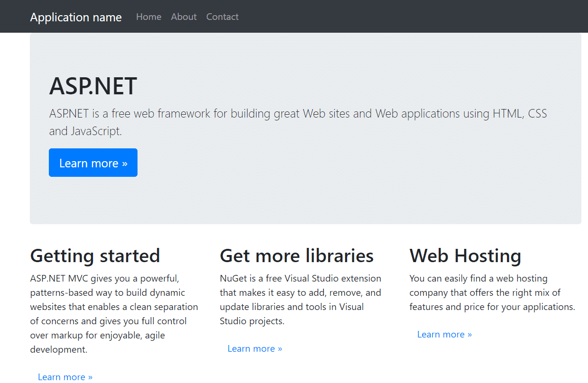Select the Get more libraries heading
Image resolution: width=588 pixels, height=383 pixels.
pyautogui.click(x=296, y=255)
